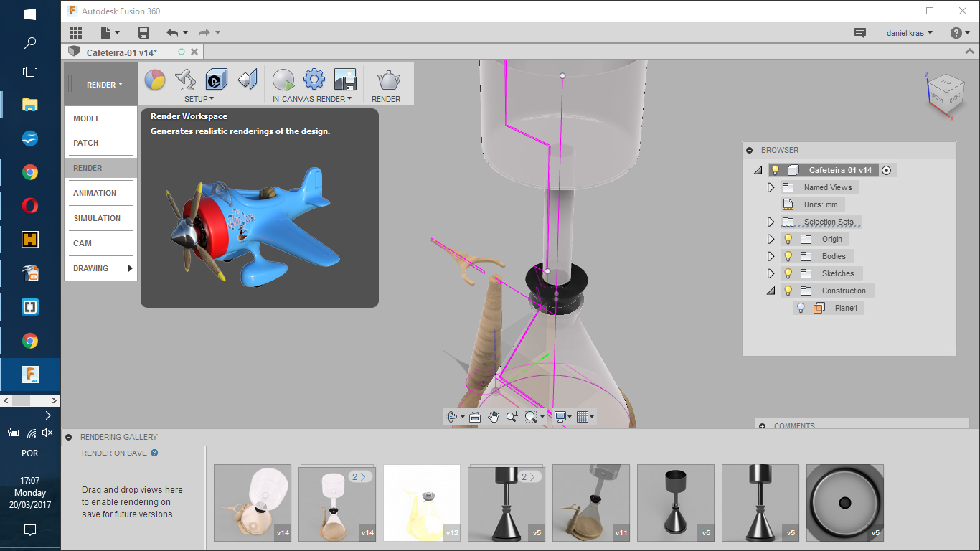Click the Render teapot icon
This screenshot has height=551, width=980.
389,79
